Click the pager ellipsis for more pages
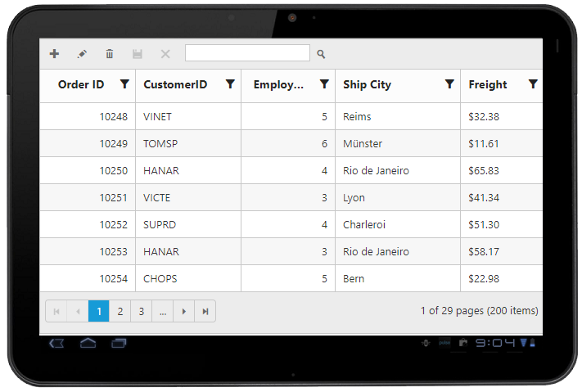The width and height of the screenshot is (582, 392). click(x=163, y=311)
